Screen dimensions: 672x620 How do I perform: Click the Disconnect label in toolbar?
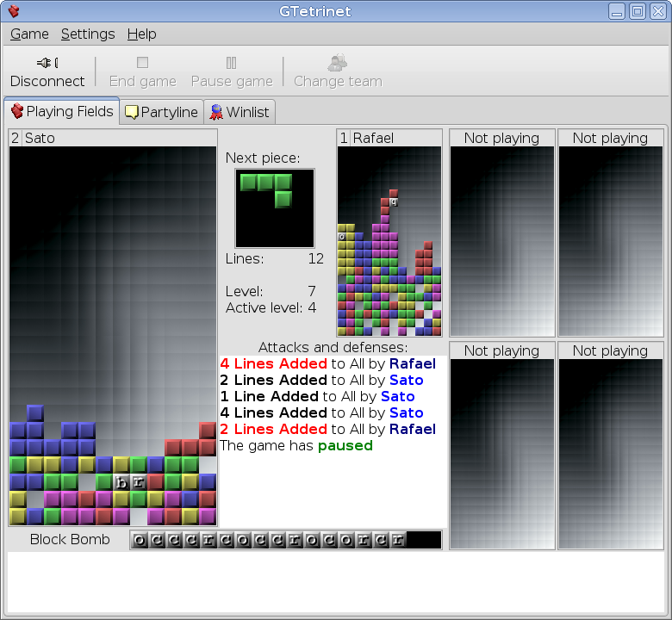47,81
